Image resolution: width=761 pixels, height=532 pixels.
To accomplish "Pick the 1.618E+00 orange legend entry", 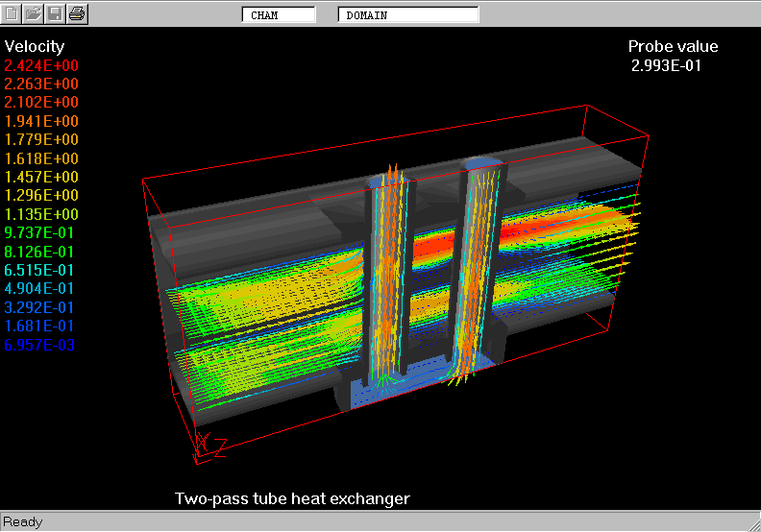I will click(41, 158).
